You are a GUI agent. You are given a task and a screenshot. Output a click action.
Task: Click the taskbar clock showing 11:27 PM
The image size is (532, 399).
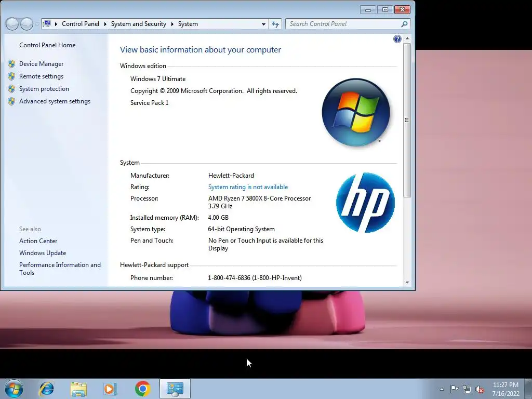(506, 389)
